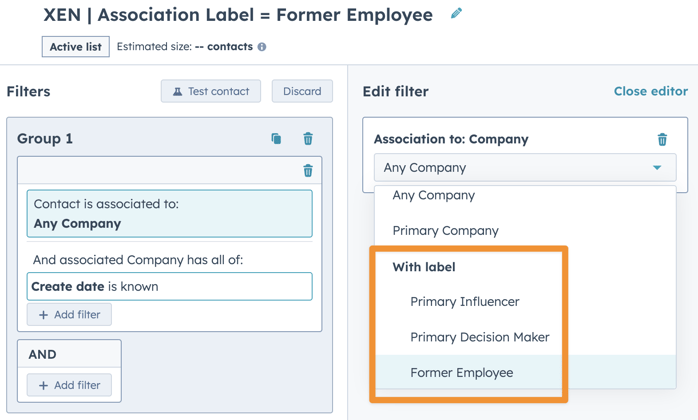Image resolution: width=698 pixels, height=420 pixels.
Task: Choose the Primary Company option
Action: coord(445,230)
